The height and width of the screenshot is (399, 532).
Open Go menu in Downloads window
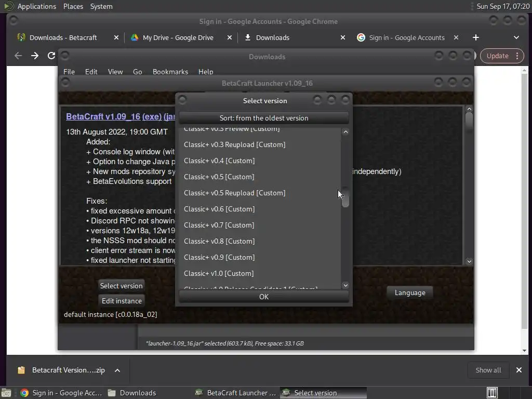137,72
